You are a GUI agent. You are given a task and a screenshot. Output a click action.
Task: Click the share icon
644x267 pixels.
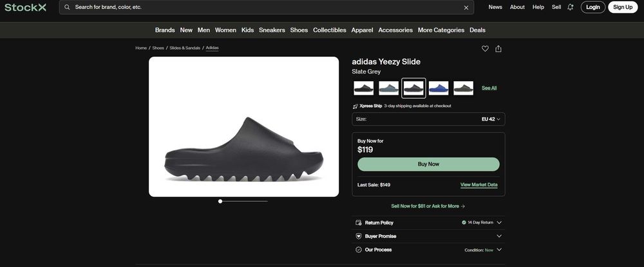pyautogui.click(x=498, y=48)
